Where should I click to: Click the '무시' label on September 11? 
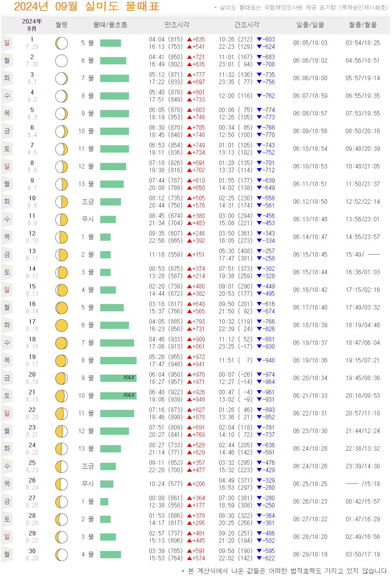88,219
